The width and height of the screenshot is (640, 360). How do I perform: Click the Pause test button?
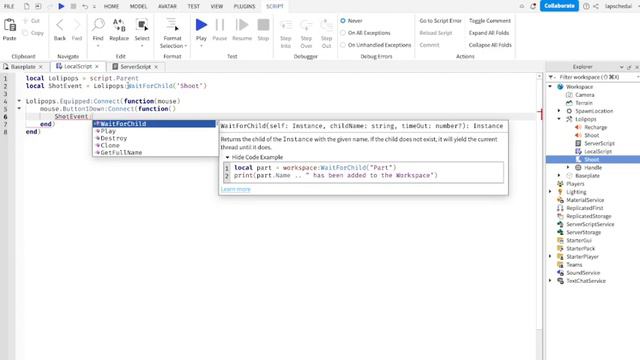click(x=220, y=29)
